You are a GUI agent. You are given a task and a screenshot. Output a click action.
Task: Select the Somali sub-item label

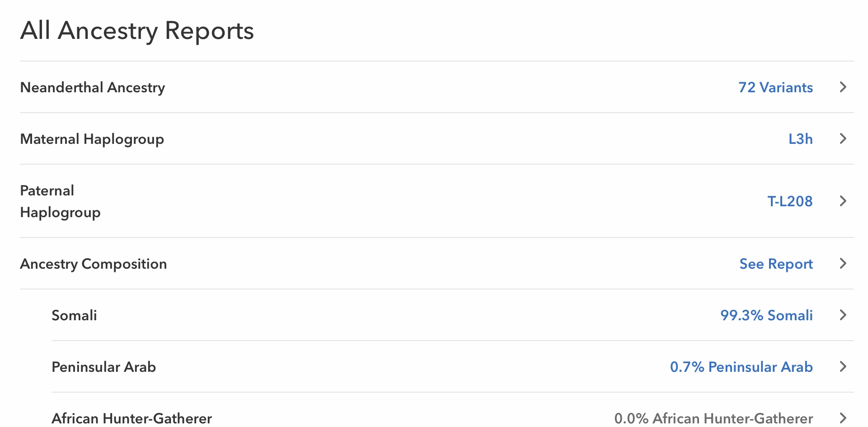click(74, 315)
